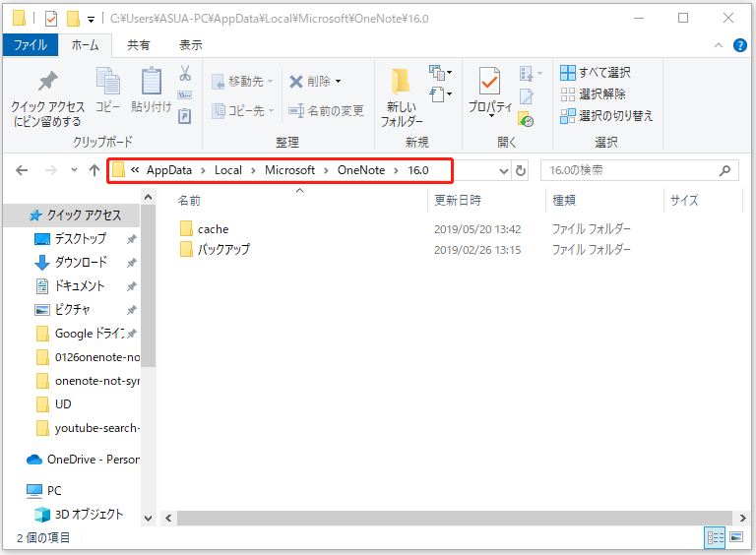Open Customize Quick Access Toolbar arrow
Image resolution: width=756 pixels, height=555 pixels.
tap(92, 20)
